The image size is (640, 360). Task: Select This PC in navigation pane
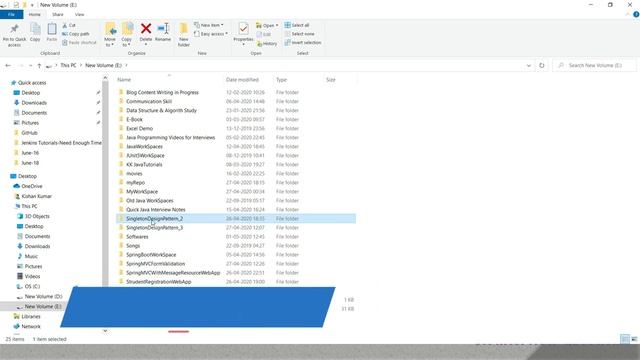[29, 206]
